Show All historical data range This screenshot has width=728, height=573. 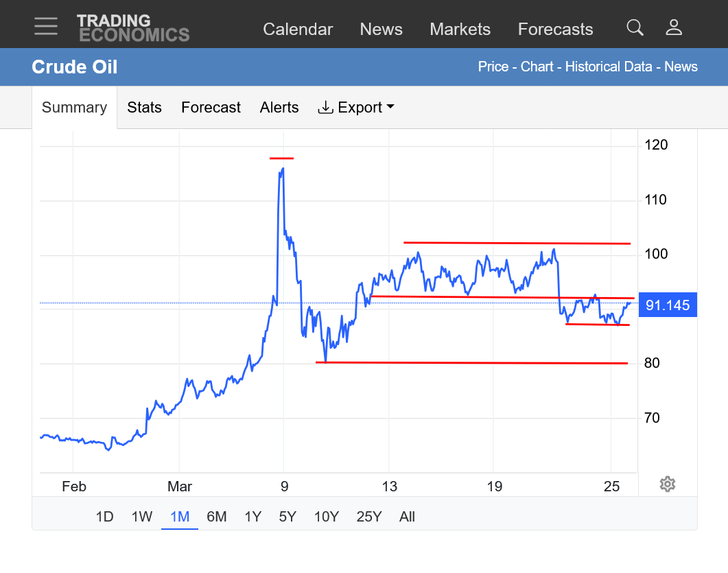(x=407, y=517)
